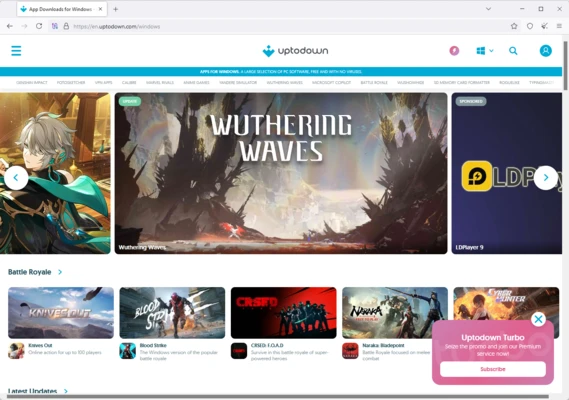Click the Blood Strike app icon
The height and width of the screenshot is (400, 569).
click(128, 351)
